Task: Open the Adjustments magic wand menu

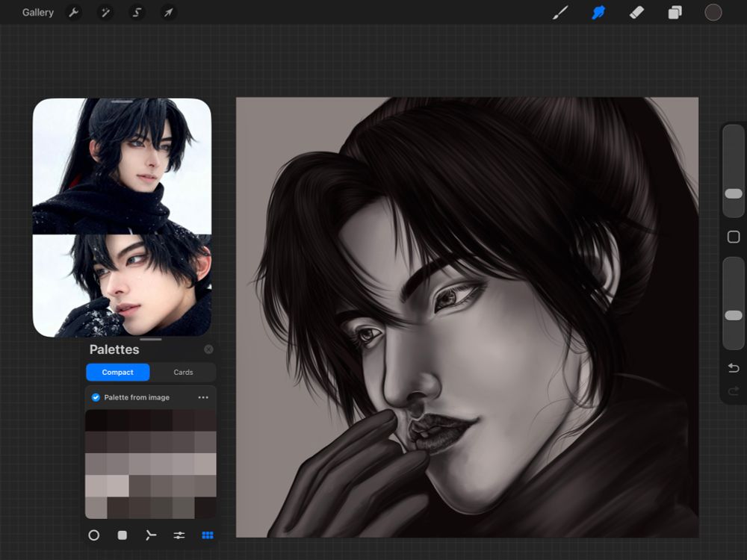Action: click(105, 13)
